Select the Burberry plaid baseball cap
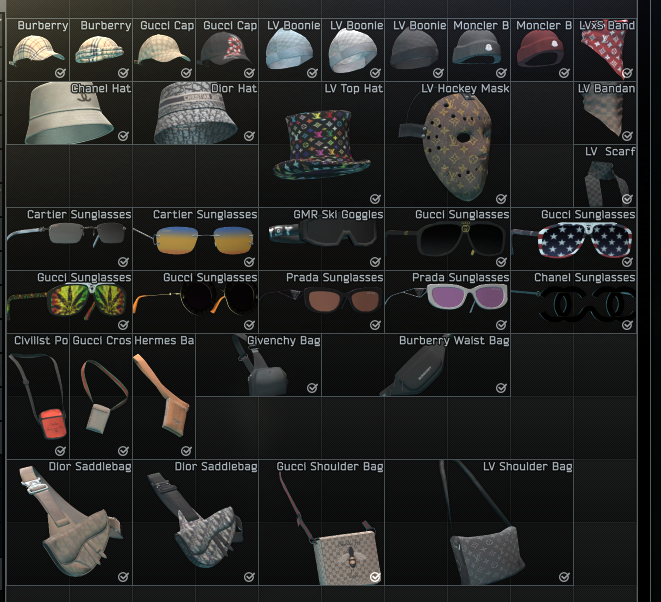 pyautogui.click(x=38, y=50)
